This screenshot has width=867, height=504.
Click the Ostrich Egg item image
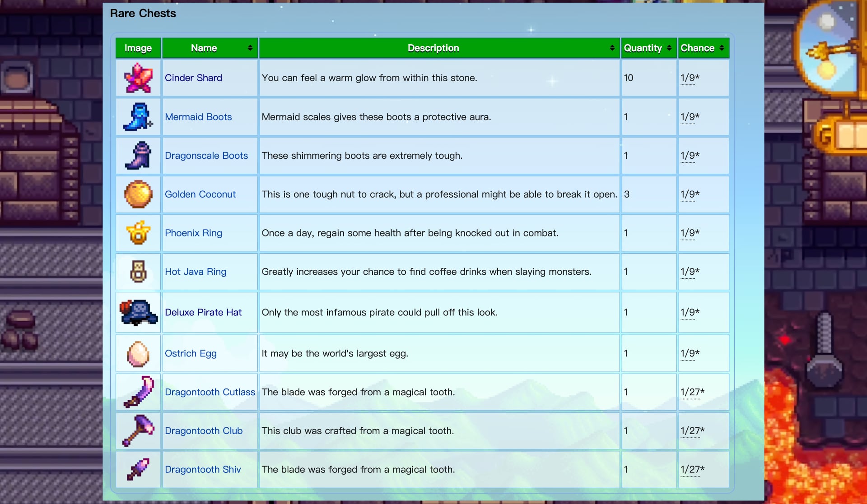point(138,353)
